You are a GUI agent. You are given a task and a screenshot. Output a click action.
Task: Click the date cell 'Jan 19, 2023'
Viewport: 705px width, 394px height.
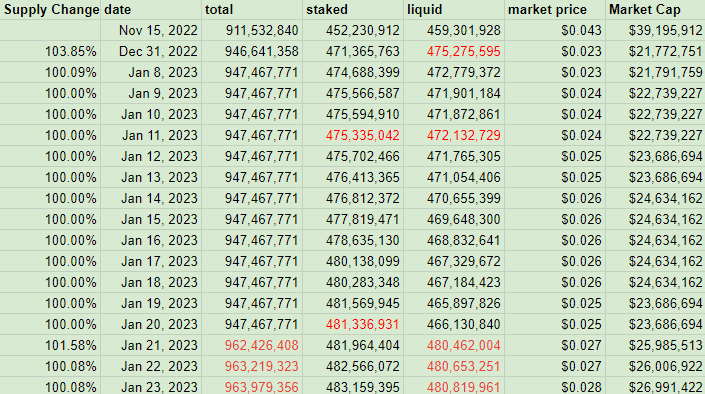(x=151, y=303)
